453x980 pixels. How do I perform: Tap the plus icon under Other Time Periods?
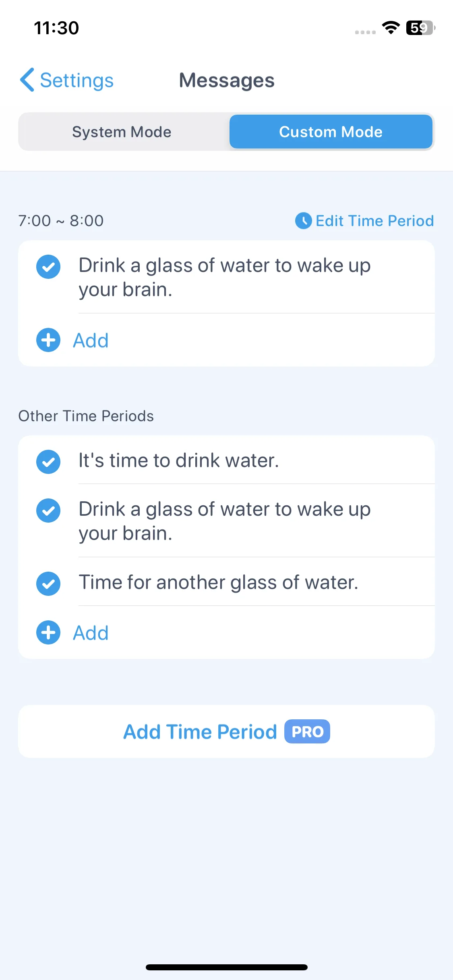point(48,633)
